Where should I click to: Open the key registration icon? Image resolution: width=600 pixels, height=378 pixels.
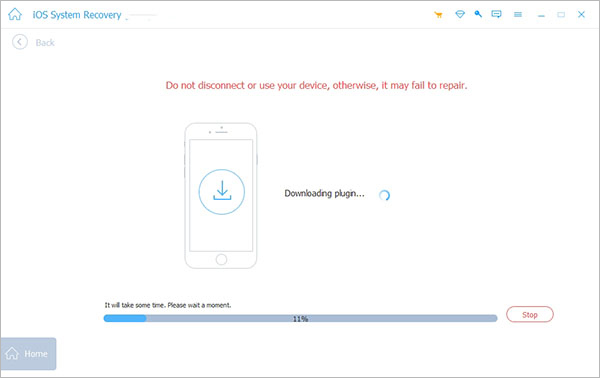pos(478,14)
